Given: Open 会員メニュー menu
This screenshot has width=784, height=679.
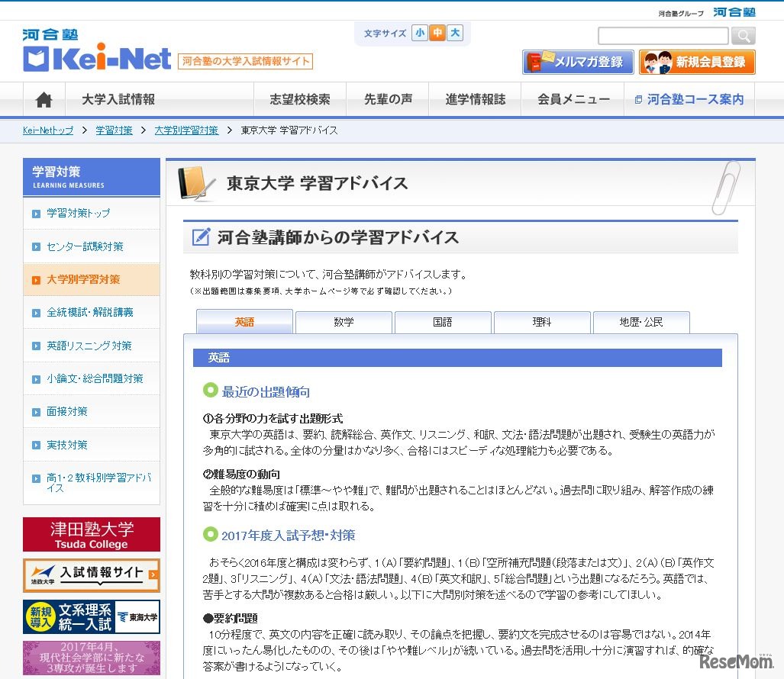Looking at the screenshot, I should tap(573, 99).
